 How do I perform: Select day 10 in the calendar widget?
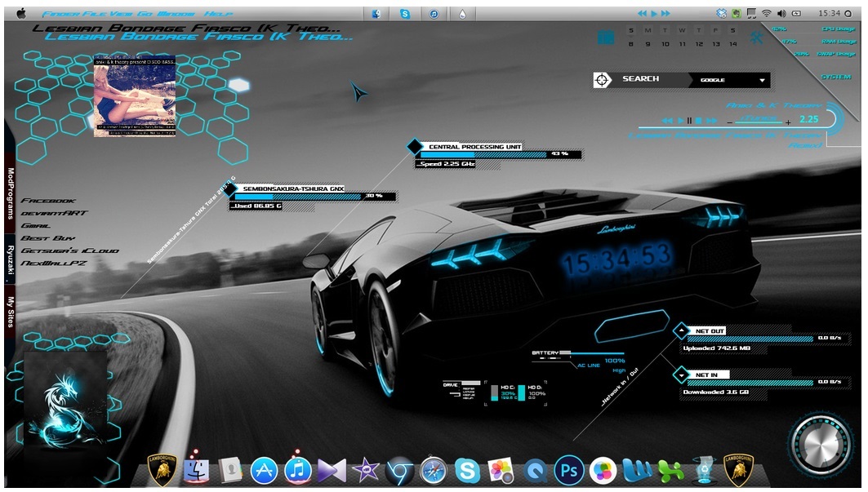click(x=665, y=44)
